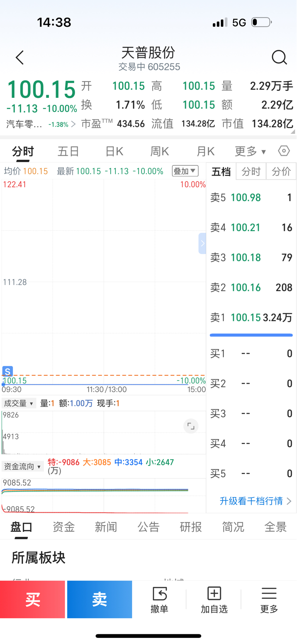
Task: Check the battery status icon
Action: pos(261,22)
